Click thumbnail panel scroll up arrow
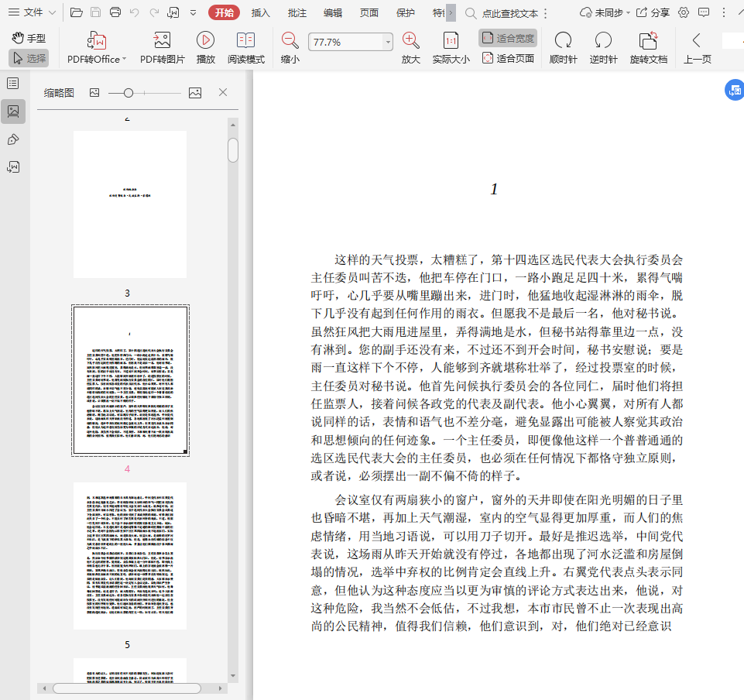Viewport: 744px width, 700px height. [233, 125]
